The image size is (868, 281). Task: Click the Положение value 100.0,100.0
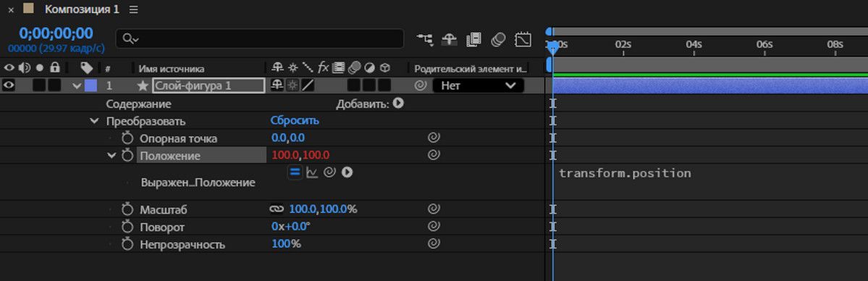pos(300,155)
